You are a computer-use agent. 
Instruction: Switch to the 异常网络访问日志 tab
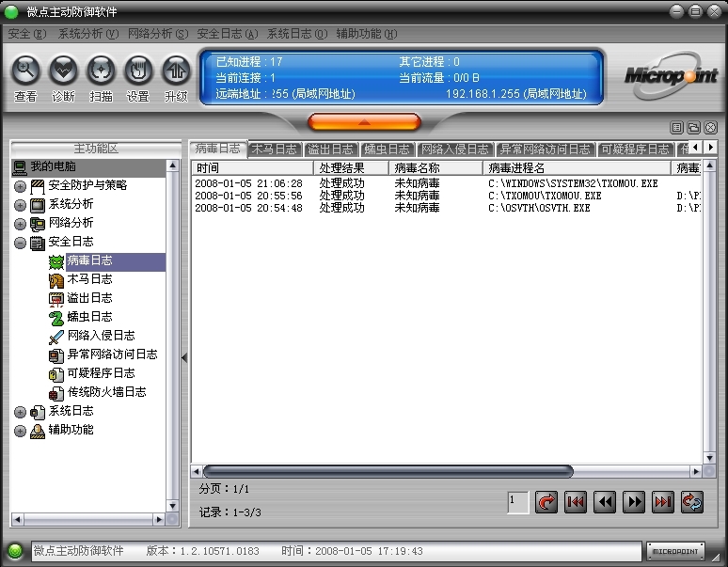coord(546,150)
